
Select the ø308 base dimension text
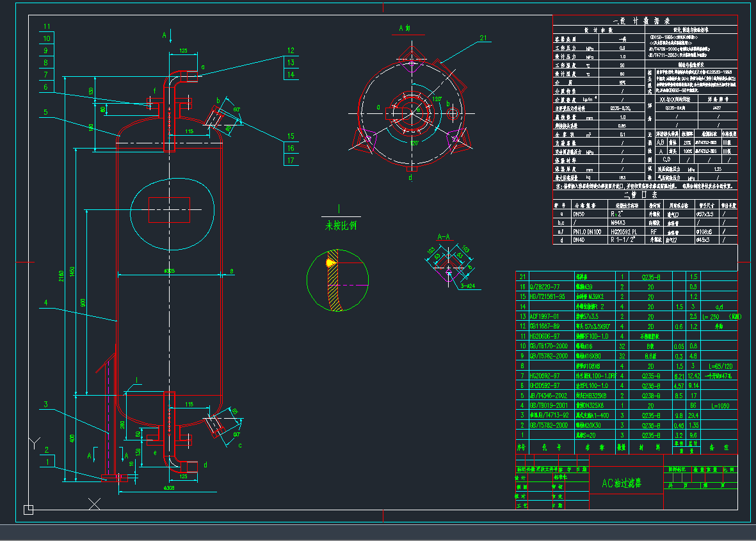click(x=170, y=488)
